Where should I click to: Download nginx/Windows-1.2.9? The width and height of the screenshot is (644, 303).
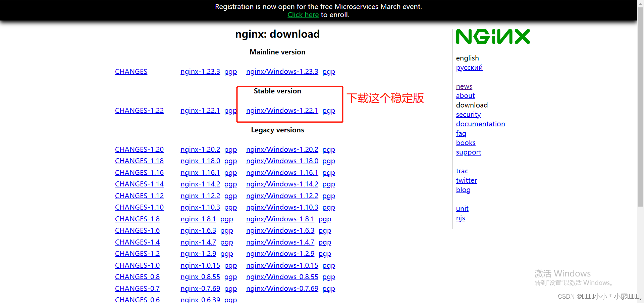pos(280,254)
